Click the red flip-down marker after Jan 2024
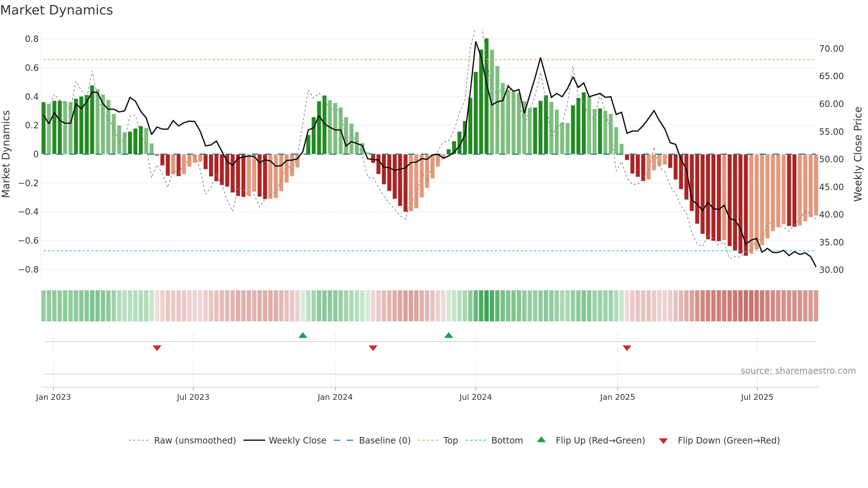 click(x=373, y=348)
